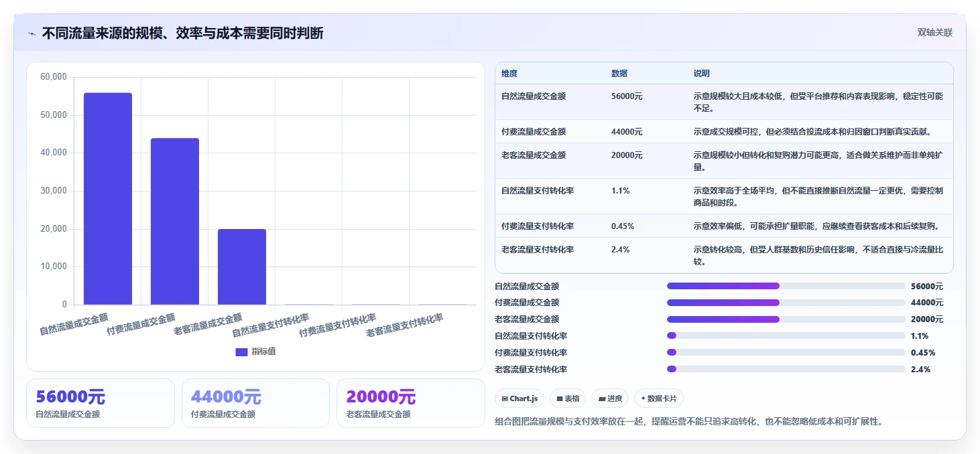Click the 老客流量支付转化率 progress bar

(x=786, y=369)
